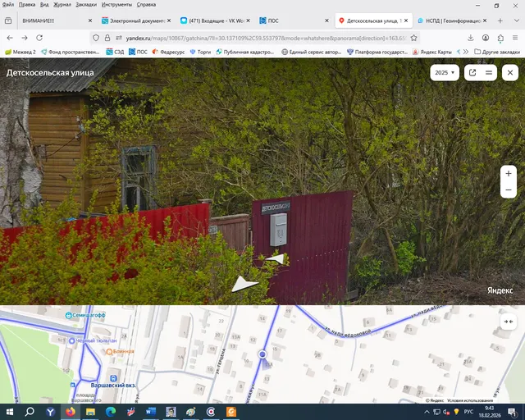525x420 pixels.
Task: Click the site security padlock icon
Action: 107,38
